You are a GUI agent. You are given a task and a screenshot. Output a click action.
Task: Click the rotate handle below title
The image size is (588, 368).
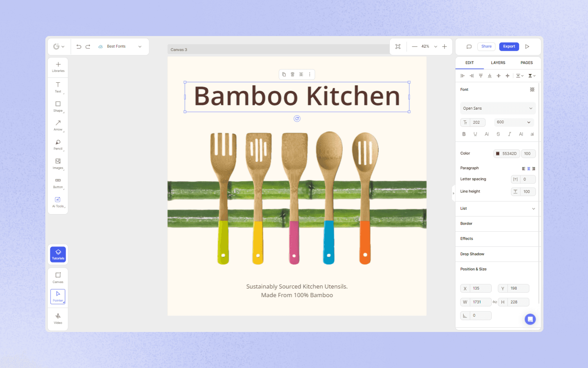point(297,119)
